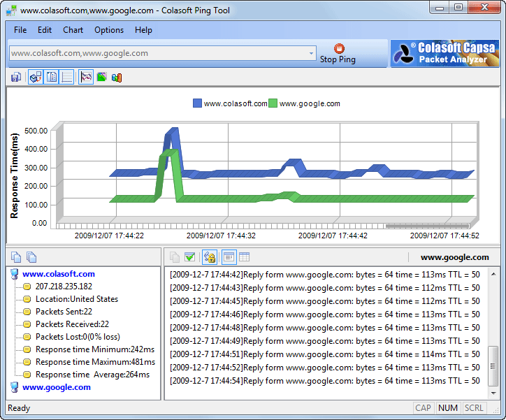Click the log vertical scrollbar thumb
The width and height of the screenshot is (506, 420).
(x=493, y=365)
